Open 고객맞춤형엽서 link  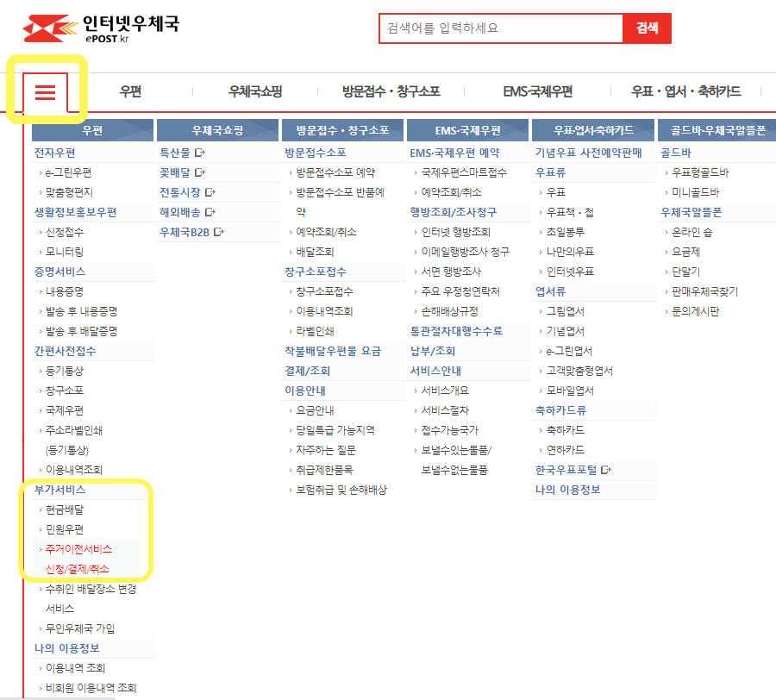[x=579, y=371]
